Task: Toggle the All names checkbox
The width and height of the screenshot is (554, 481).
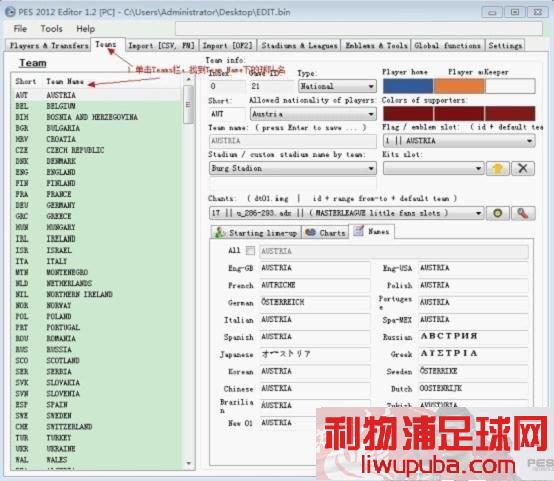Action: [250, 251]
